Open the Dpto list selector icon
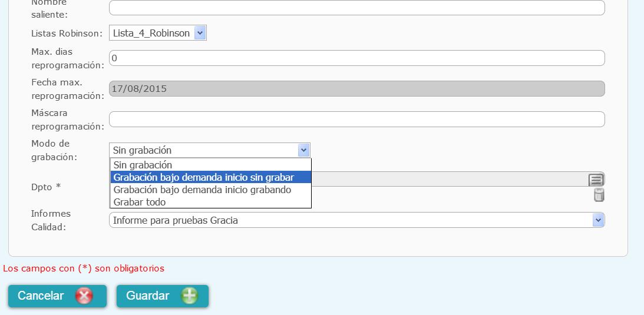The height and width of the screenshot is (315, 644). tap(596, 180)
